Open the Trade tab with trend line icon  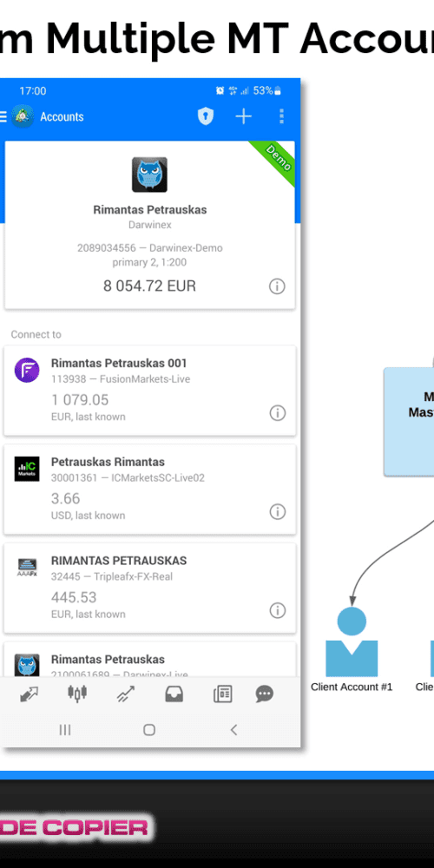(125, 694)
